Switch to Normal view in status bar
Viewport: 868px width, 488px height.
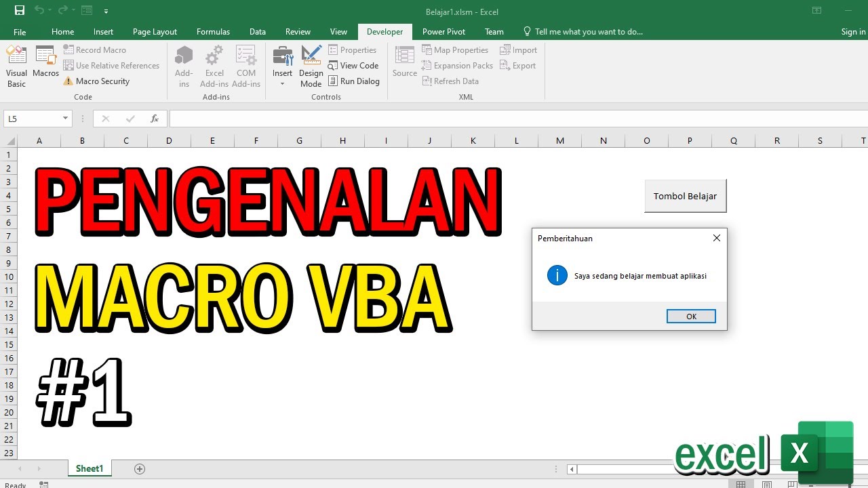741,485
